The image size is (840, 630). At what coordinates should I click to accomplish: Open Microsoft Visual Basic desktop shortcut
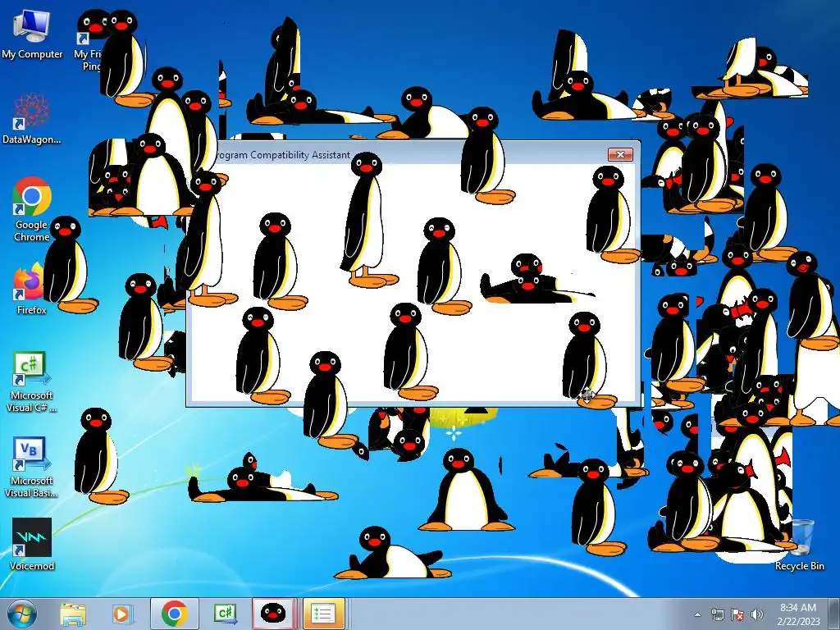[31, 468]
